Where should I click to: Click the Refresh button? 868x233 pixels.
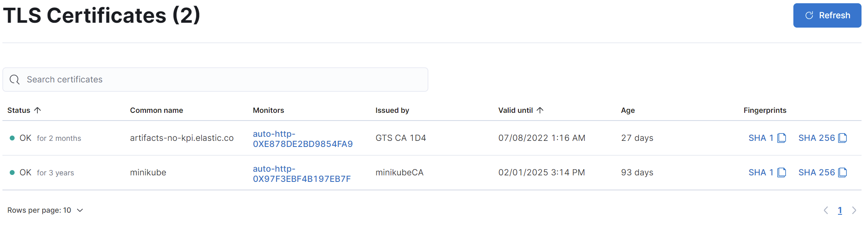[x=827, y=15]
